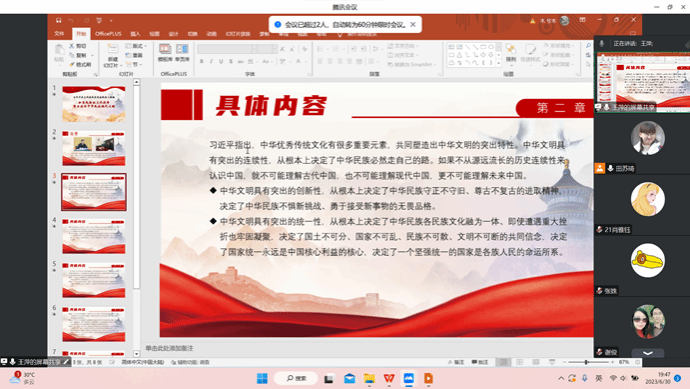Screen dimensions: 690x389
Task: Start slideshow from status bar icon
Action: tap(552, 362)
